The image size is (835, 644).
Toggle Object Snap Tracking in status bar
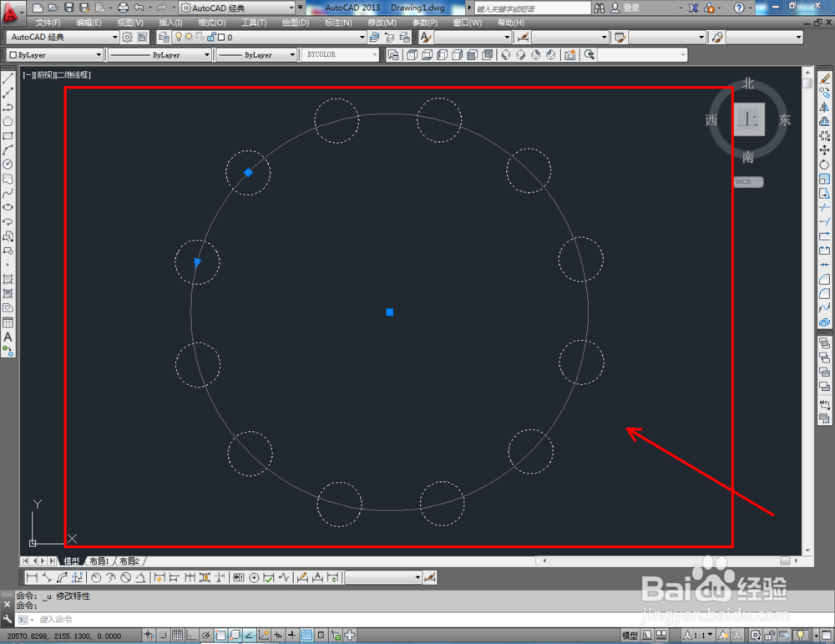pyautogui.click(x=249, y=635)
